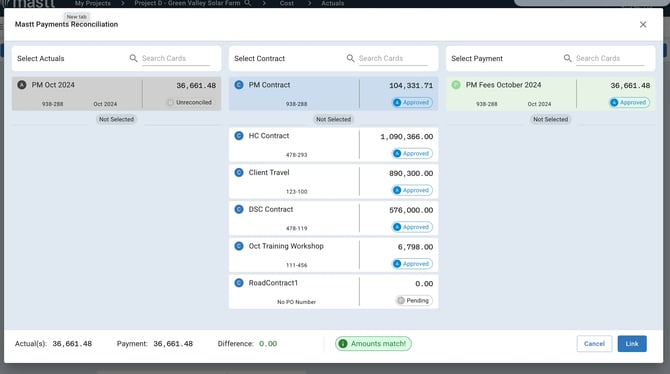
Task: Click the 'No PO Number' label
Action: (296, 302)
